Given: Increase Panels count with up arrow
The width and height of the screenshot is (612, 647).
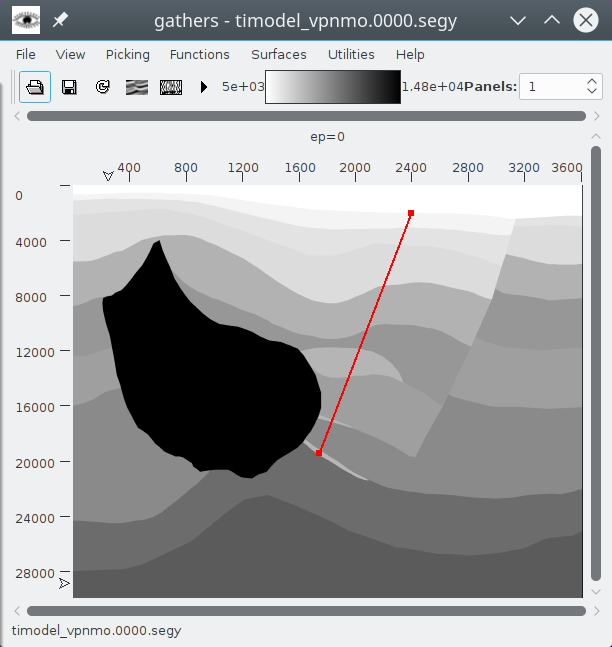Looking at the screenshot, I should tap(592, 81).
